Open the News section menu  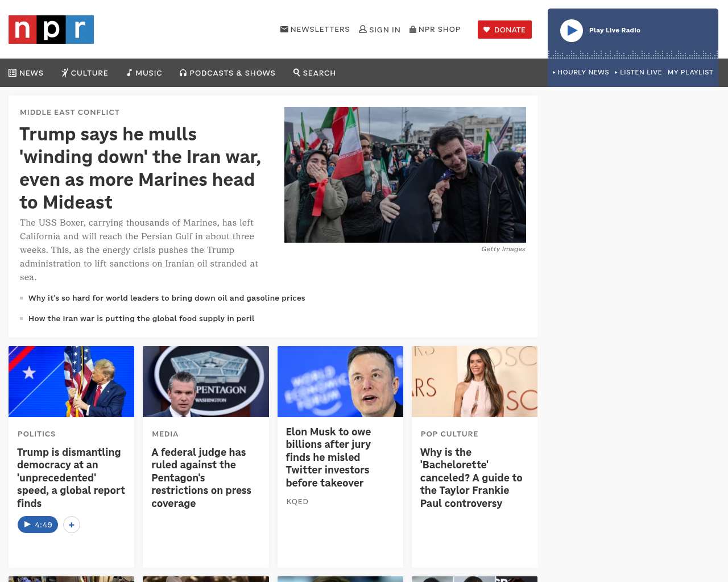[26, 73]
